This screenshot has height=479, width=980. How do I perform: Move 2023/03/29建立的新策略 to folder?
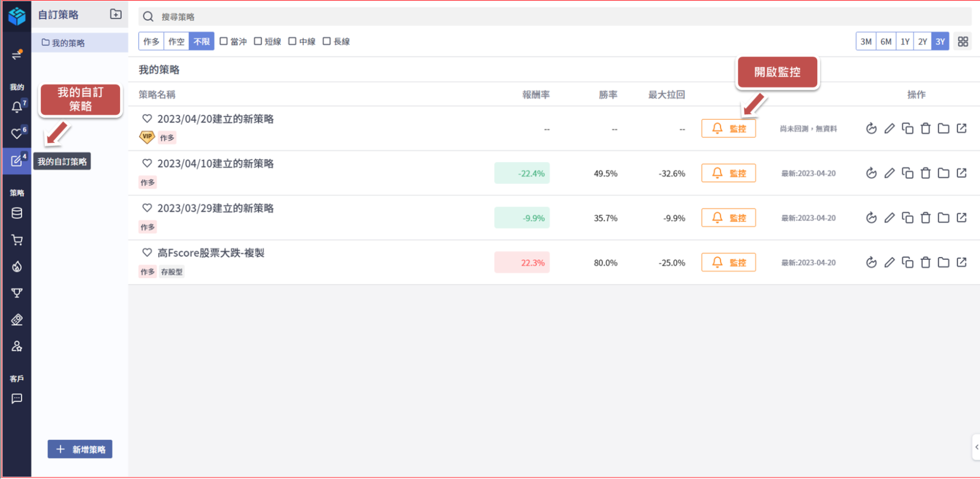click(944, 218)
